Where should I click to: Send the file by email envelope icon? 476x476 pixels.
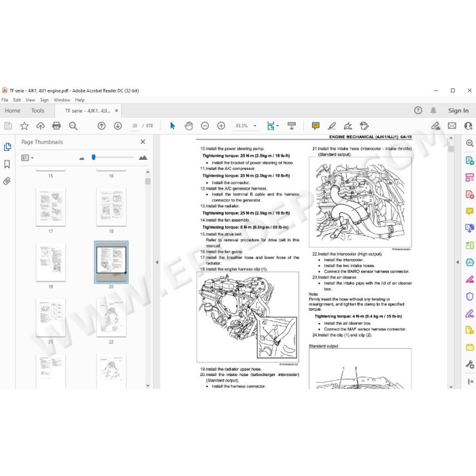point(452,126)
